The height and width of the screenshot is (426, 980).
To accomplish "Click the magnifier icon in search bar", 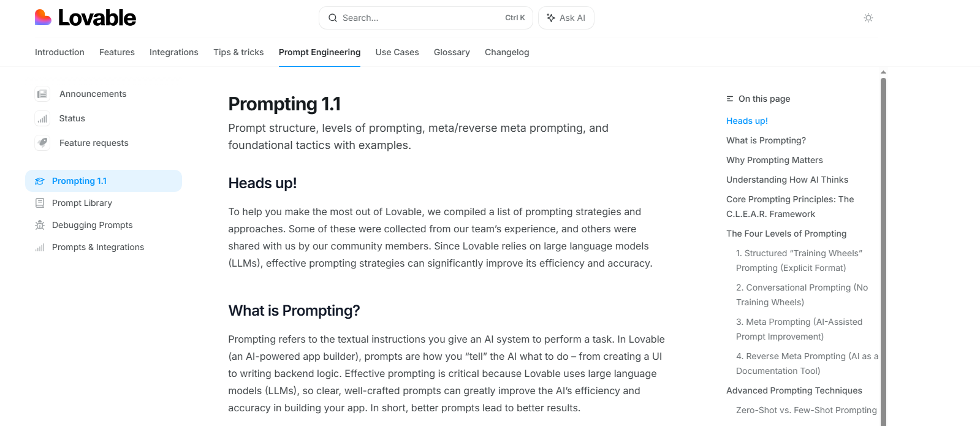I will point(333,18).
